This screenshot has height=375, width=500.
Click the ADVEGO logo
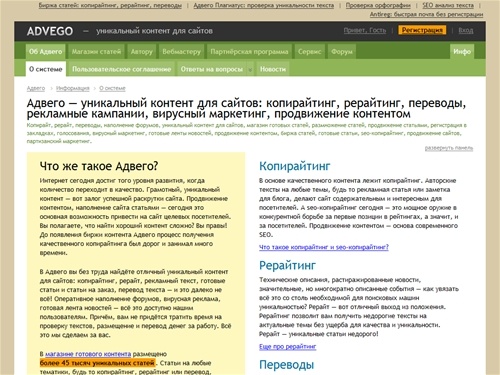(50, 31)
